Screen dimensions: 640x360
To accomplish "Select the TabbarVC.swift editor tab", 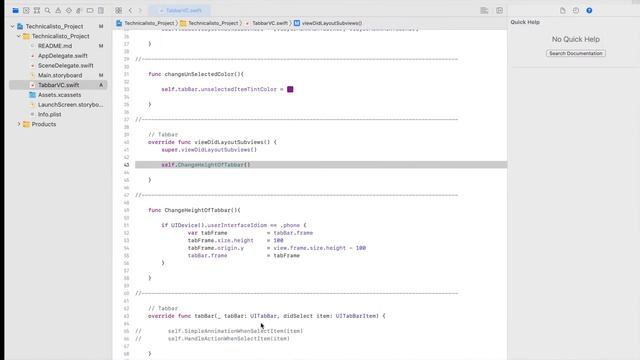I will click(x=180, y=11).
